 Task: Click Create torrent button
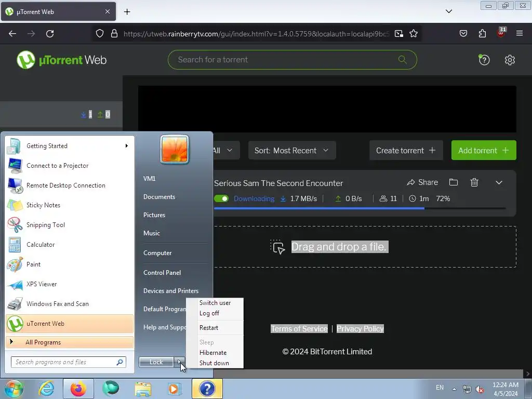406,150
